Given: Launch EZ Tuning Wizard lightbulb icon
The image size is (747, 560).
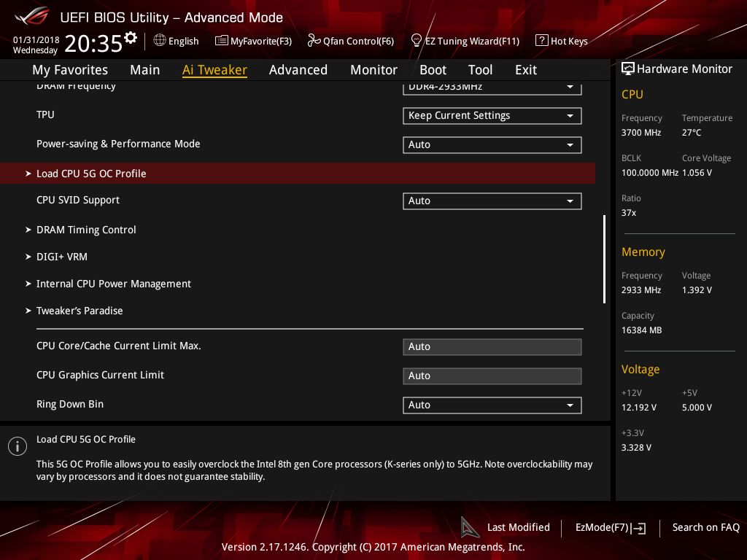Looking at the screenshot, I should click(x=417, y=41).
